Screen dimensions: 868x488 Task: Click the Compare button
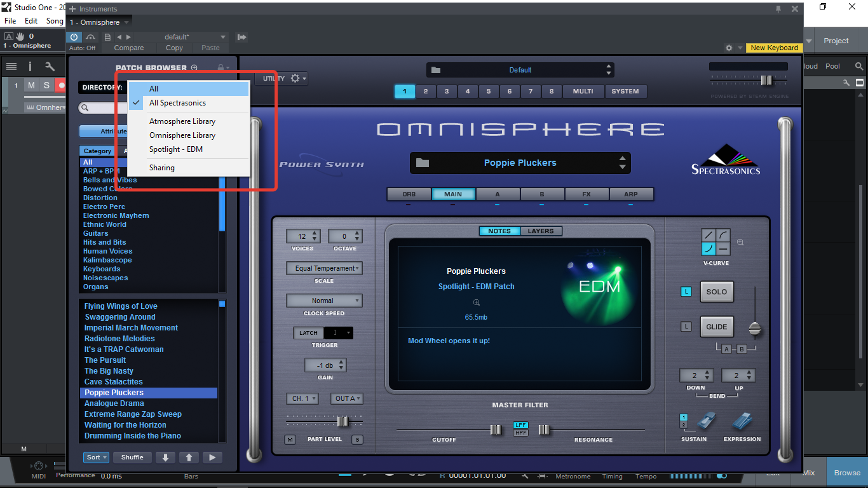[x=129, y=48]
